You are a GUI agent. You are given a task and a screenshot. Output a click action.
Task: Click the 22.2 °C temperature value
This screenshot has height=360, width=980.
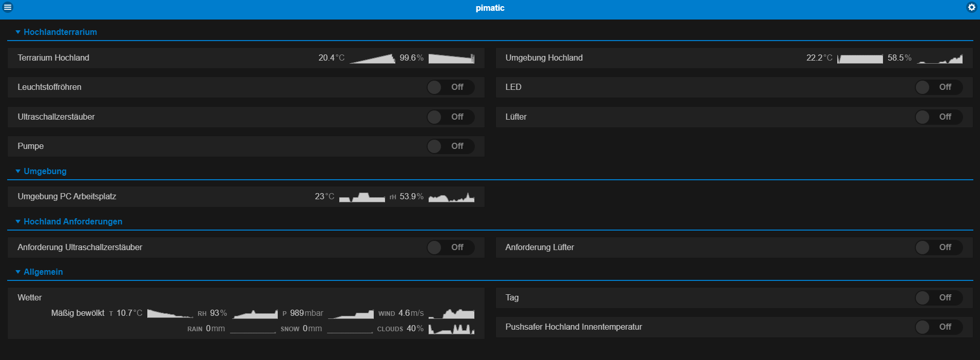point(819,58)
